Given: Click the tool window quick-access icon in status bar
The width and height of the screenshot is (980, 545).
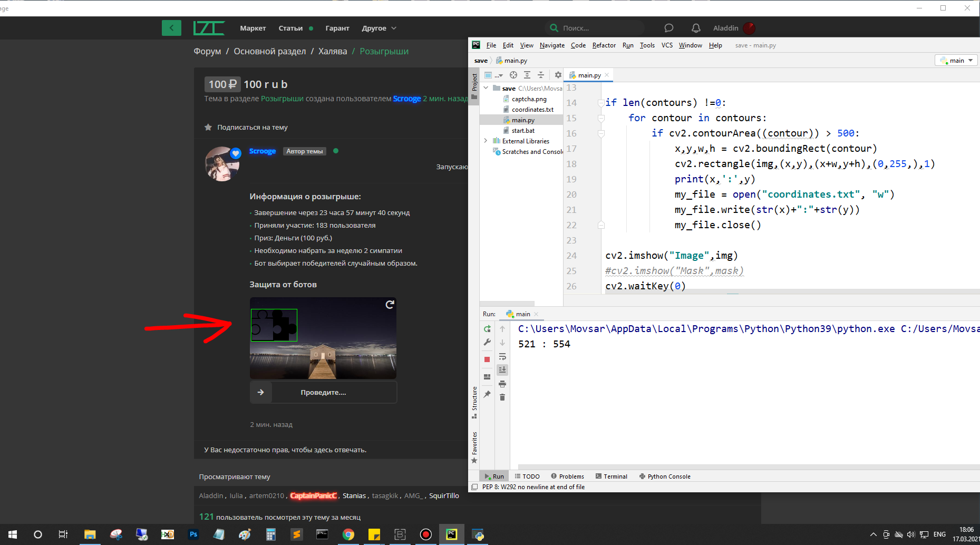Looking at the screenshot, I should coord(474,487).
